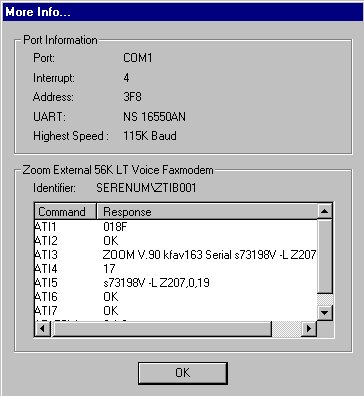Select the ATI2 command row

(176, 241)
